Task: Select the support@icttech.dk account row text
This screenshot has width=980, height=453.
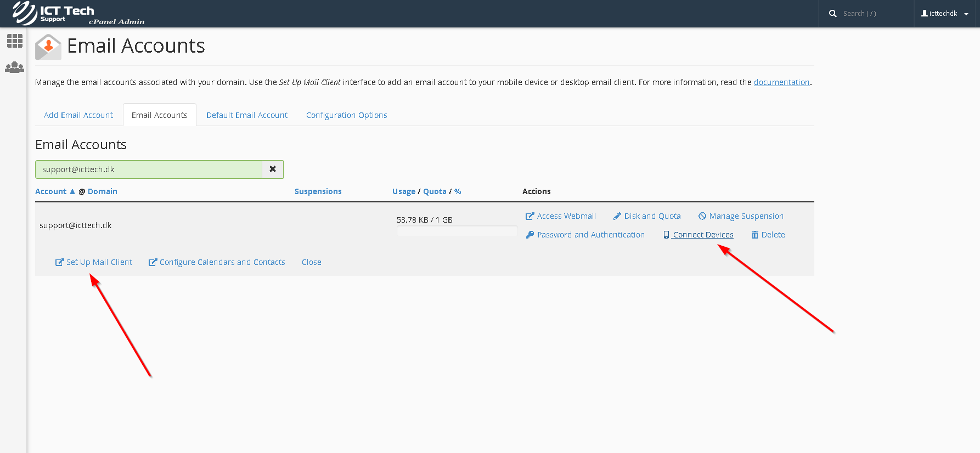Action: (x=76, y=225)
